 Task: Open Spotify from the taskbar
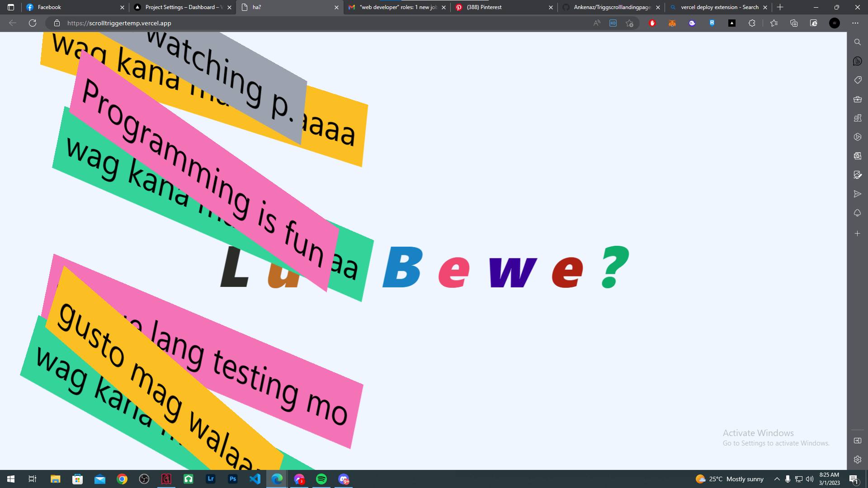point(321,479)
